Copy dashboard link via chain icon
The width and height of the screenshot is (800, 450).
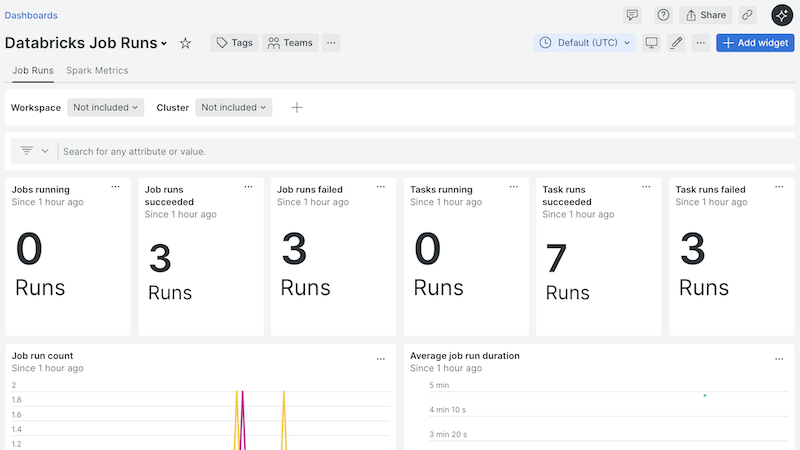pyautogui.click(x=748, y=15)
